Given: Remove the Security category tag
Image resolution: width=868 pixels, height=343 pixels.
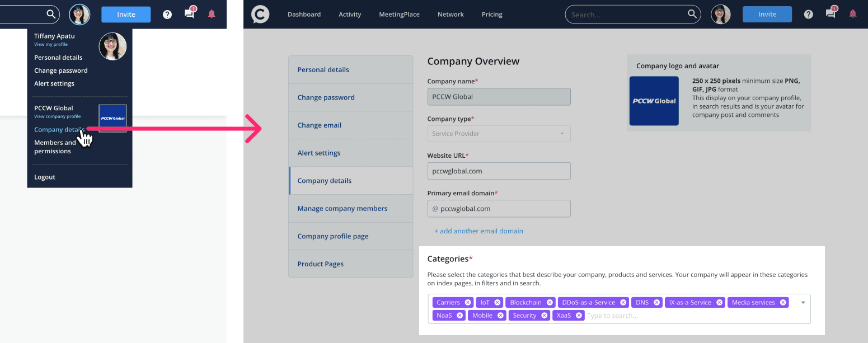Looking at the screenshot, I should point(545,316).
